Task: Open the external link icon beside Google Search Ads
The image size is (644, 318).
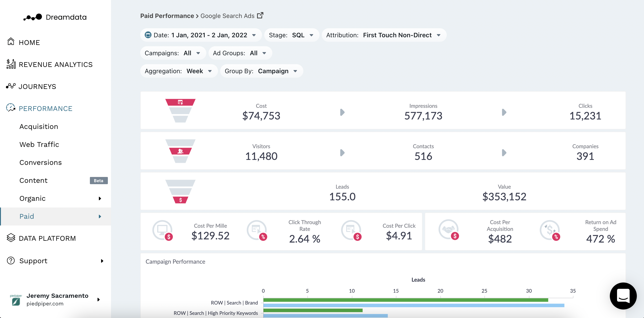Action: 260,15
